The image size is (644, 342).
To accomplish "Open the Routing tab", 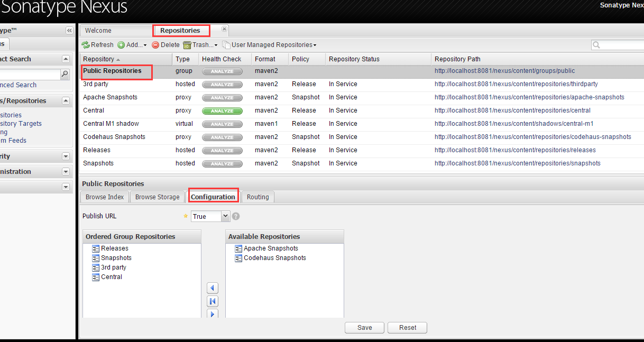I will coord(257,197).
